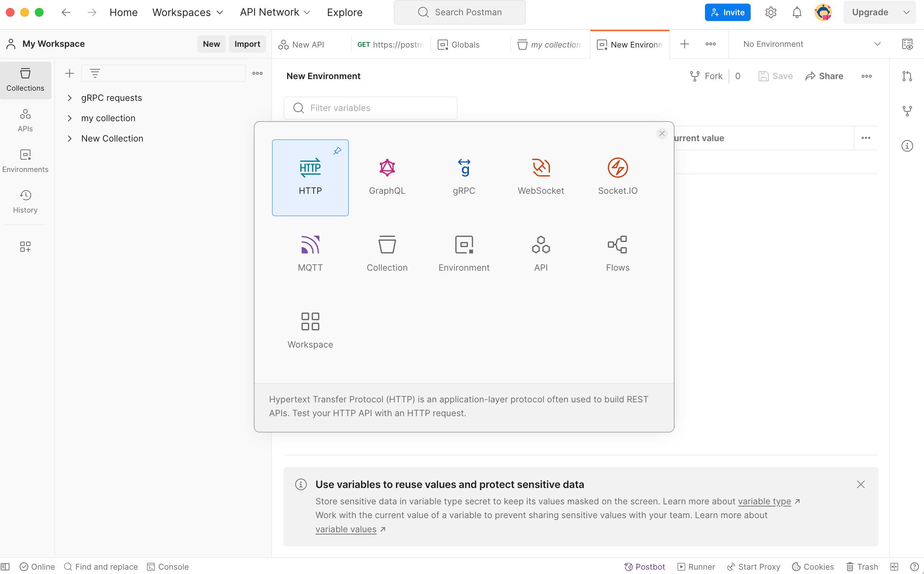The height and width of the screenshot is (574, 924).
Task: Open History in the sidebar
Action: 25,202
